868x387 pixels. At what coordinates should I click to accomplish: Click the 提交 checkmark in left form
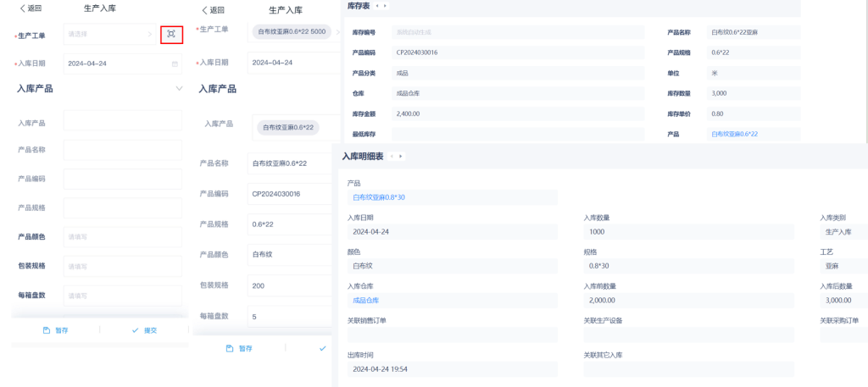[135, 330]
